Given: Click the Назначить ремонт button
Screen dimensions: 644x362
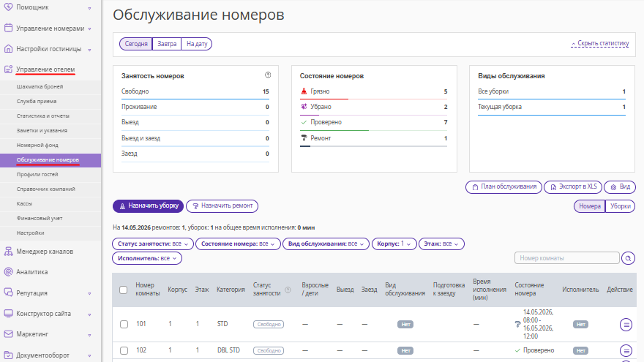Looking at the screenshot, I should click(x=222, y=206).
